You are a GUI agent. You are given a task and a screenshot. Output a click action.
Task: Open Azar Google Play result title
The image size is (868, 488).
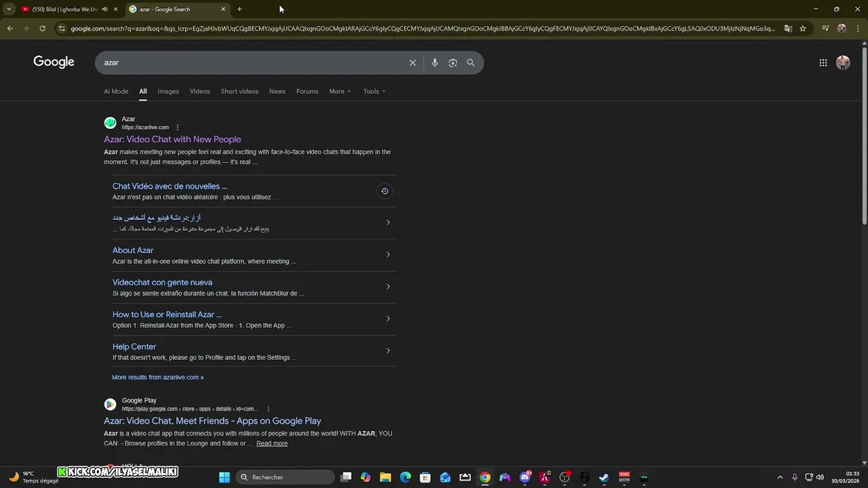point(212,421)
